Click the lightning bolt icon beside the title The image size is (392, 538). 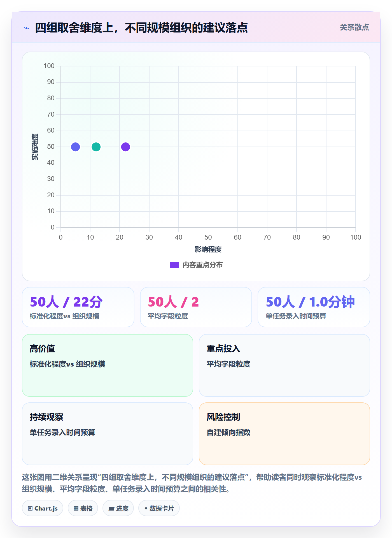click(x=27, y=28)
